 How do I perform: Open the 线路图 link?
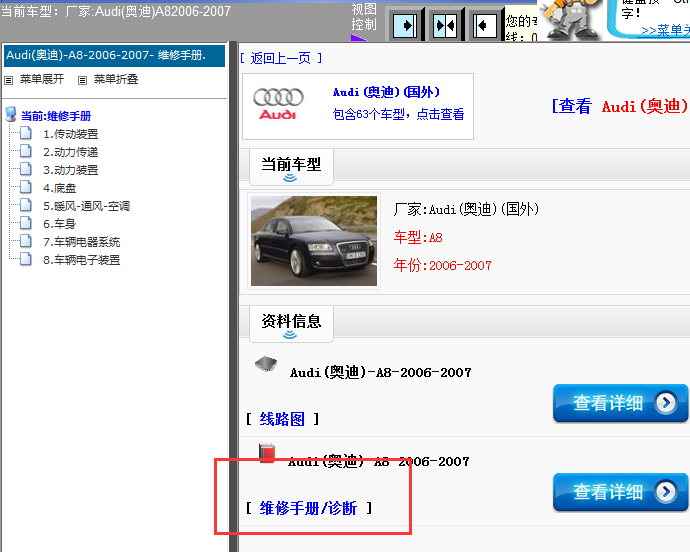pos(282,419)
